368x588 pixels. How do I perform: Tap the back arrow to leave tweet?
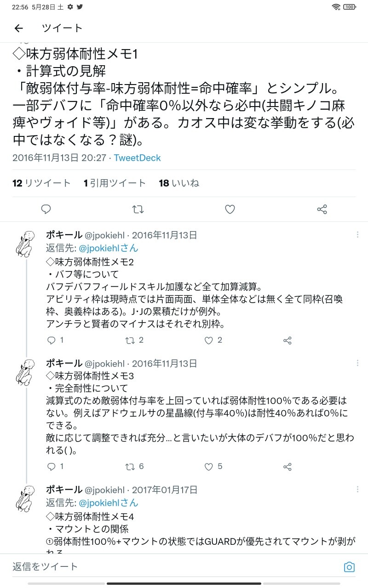tap(18, 28)
